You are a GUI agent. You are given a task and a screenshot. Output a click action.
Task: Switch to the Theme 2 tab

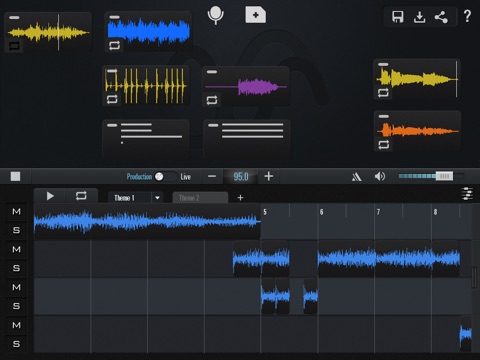click(200, 198)
